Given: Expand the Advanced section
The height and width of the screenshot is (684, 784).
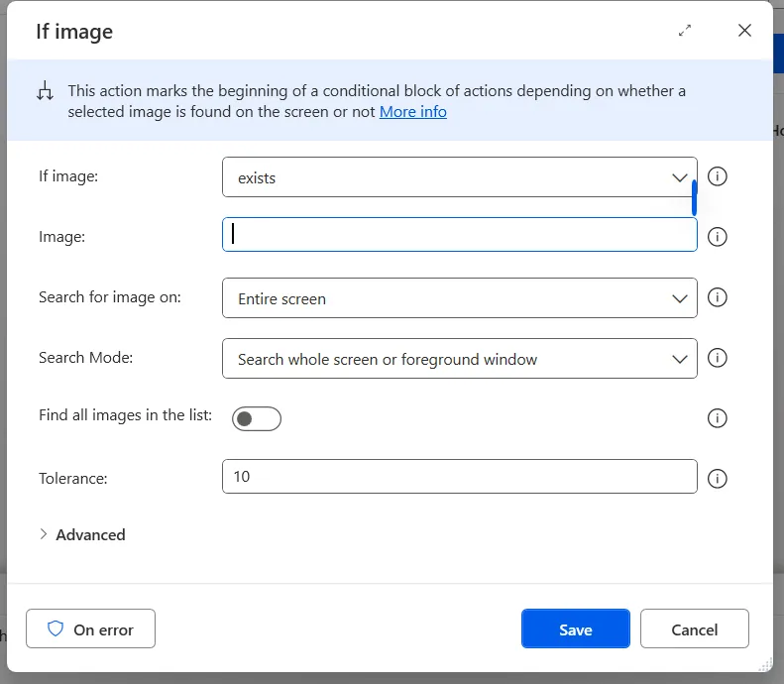Looking at the screenshot, I should (x=82, y=534).
